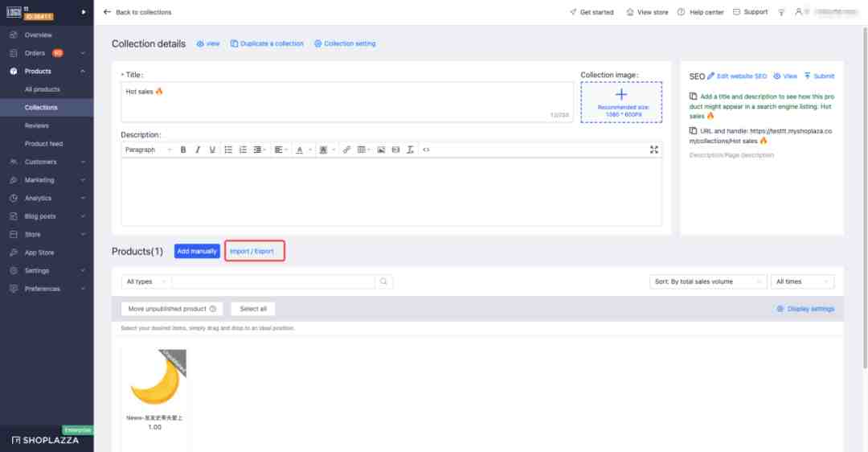Open the All types filter dropdown
This screenshot has height=452, width=868.
click(x=146, y=281)
